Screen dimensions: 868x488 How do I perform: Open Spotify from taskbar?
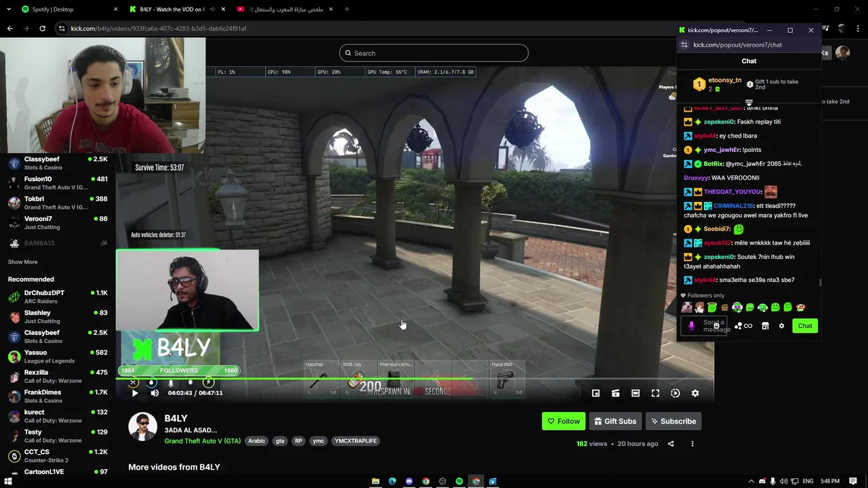(459, 481)
